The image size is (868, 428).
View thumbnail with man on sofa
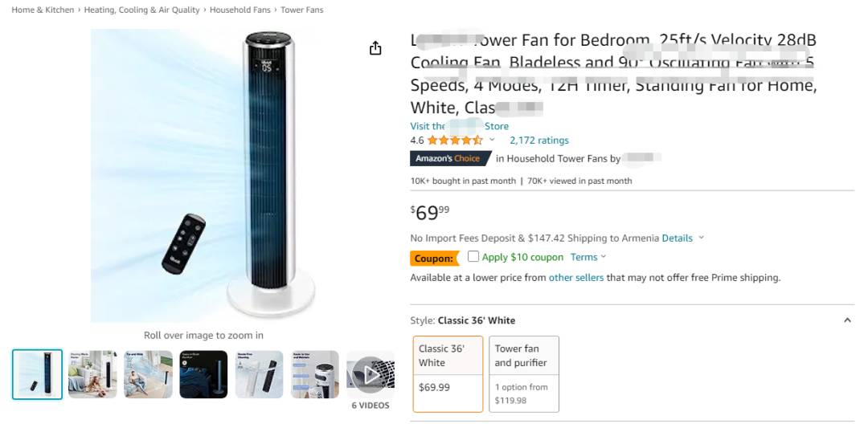pyautogui.click(x=148, y=374)
